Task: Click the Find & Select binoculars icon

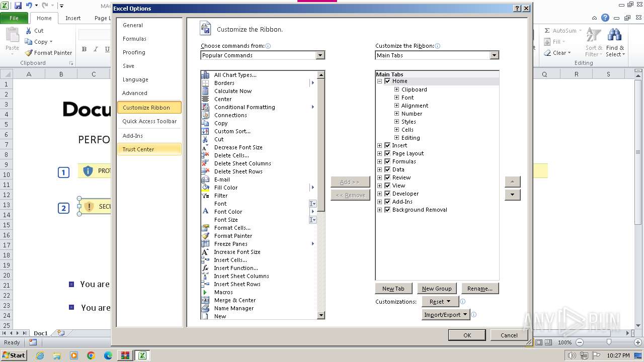Action: click(x=614, y=35)
